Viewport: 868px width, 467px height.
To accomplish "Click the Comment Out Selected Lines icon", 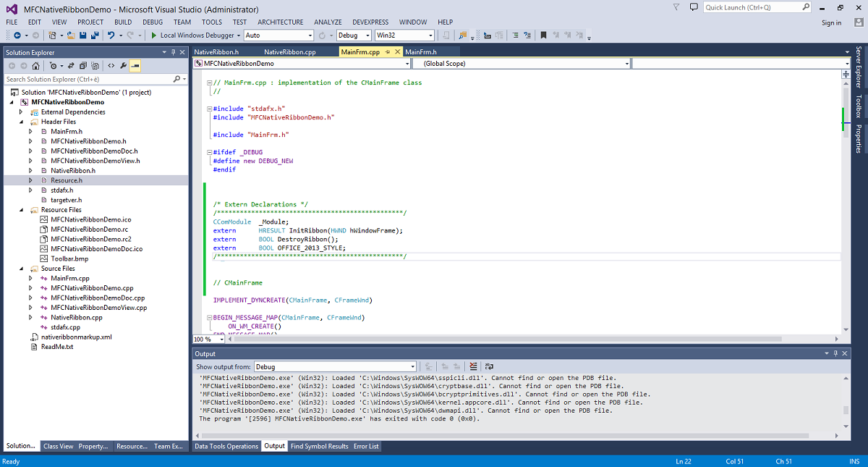I will [515, 35].
